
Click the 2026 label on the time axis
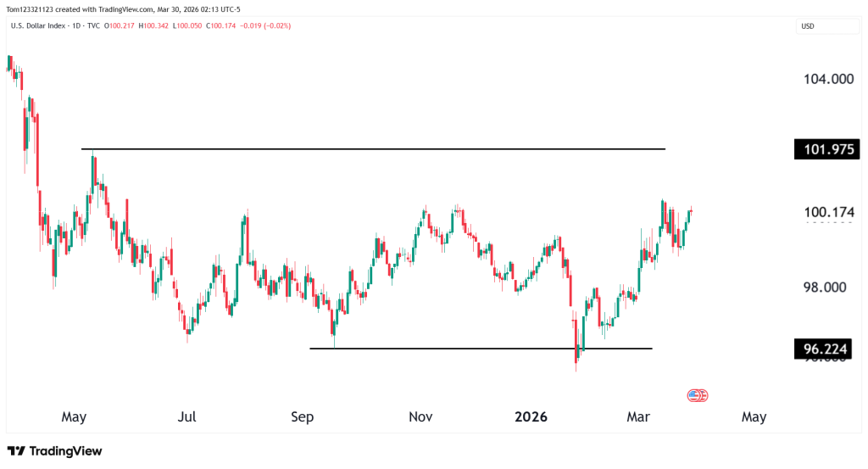531,417
